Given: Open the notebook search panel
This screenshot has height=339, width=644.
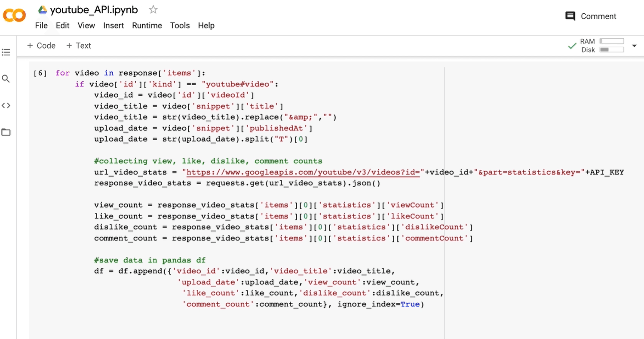Looking at the screenshot, I should (x=6, y=78).
